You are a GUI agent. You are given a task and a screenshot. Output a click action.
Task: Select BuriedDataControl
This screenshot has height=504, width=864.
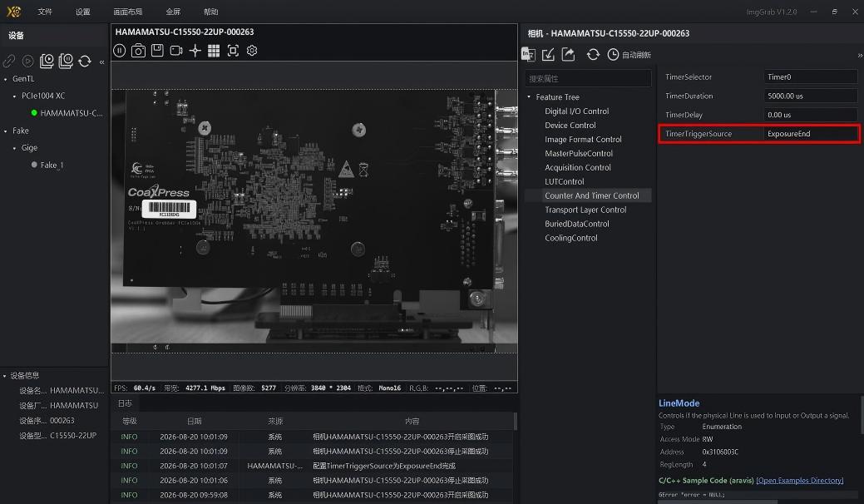point(577,225)
